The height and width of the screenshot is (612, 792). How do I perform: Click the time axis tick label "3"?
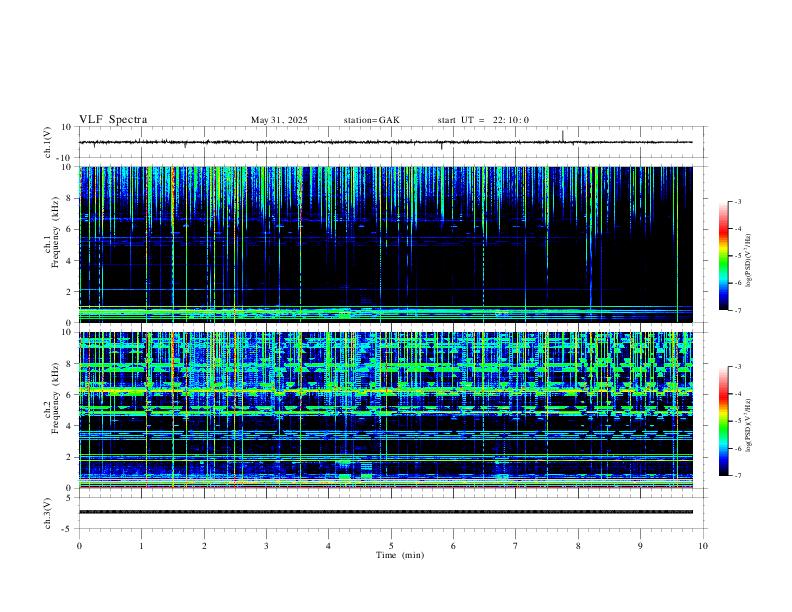[266, 546]
